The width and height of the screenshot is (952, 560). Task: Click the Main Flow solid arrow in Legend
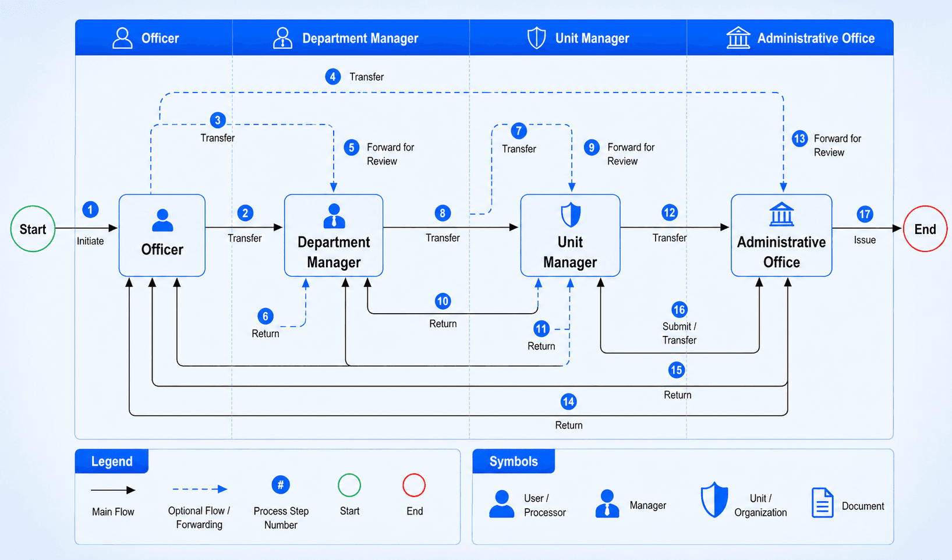113,490
